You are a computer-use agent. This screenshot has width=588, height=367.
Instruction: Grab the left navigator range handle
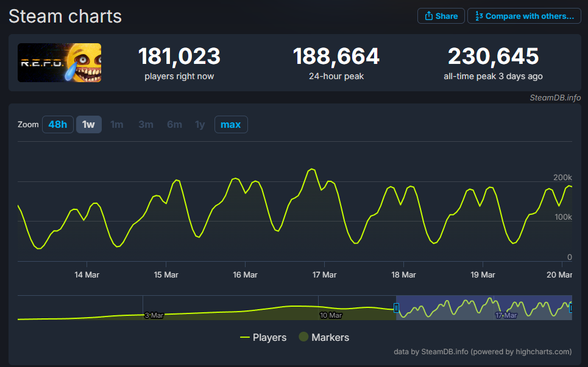[x=396, y=308]
